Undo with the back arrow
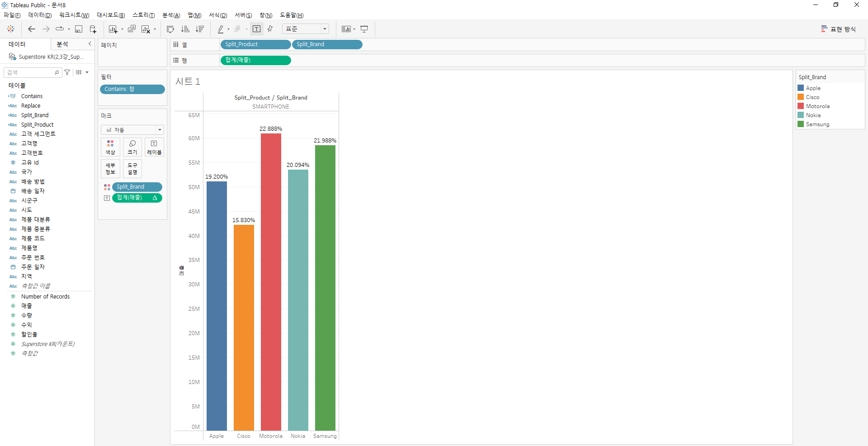The image size is (868, 446). coord(32,29)
